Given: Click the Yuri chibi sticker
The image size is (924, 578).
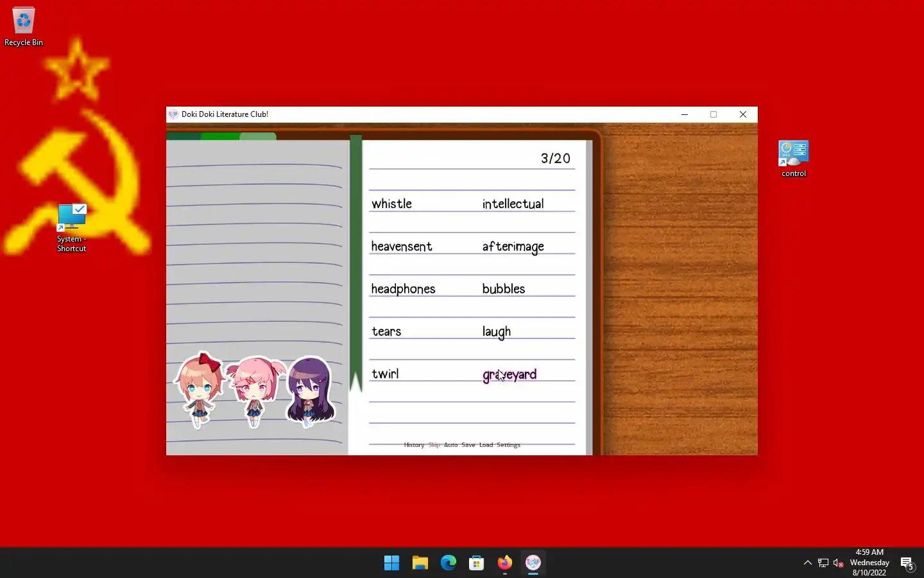Looking at the screenshot, I should click(311, 392).
